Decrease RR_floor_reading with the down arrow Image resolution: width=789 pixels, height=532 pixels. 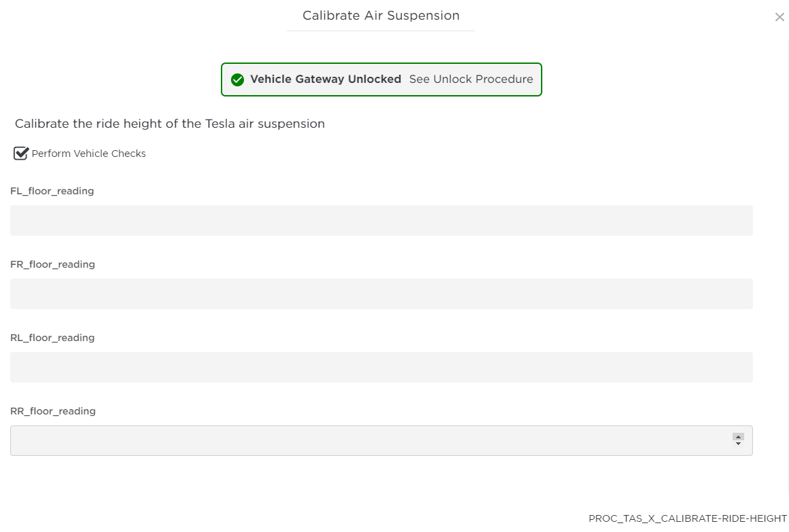point(738,444)
